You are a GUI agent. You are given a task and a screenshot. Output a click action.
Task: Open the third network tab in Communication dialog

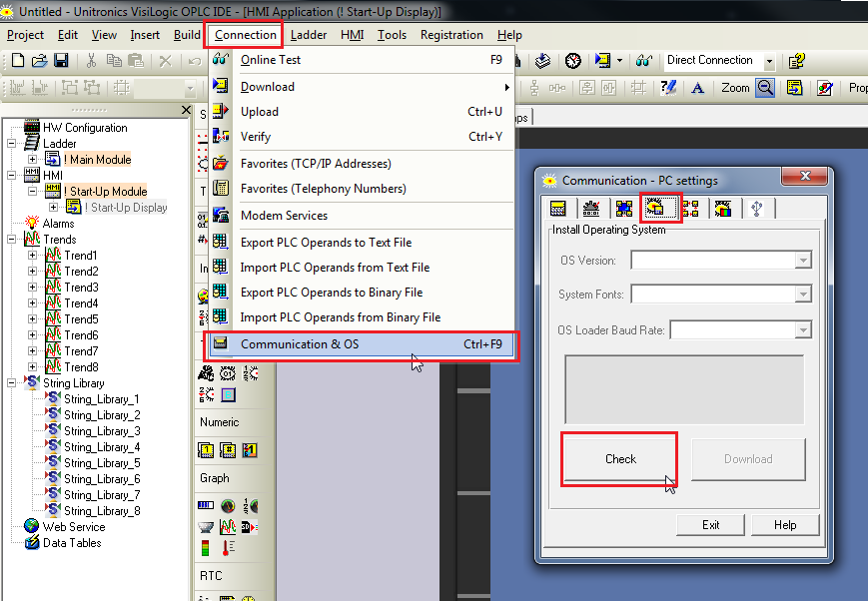pos(624,208)
